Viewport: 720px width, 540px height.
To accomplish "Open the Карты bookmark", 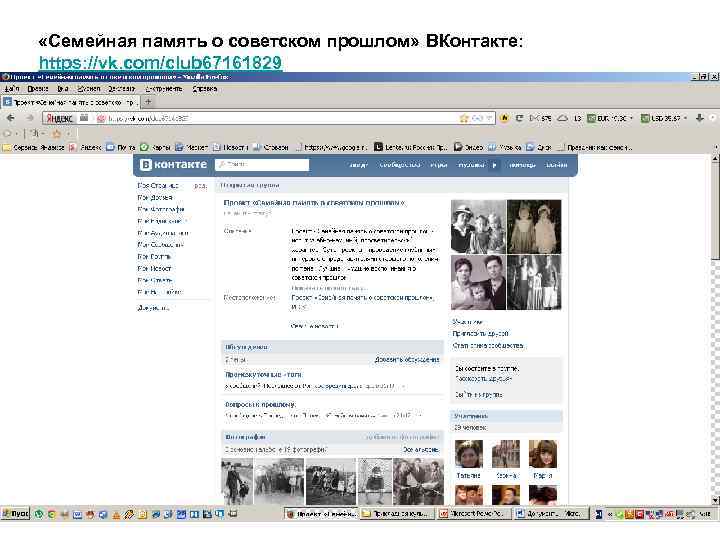I will tap(155, 147).
